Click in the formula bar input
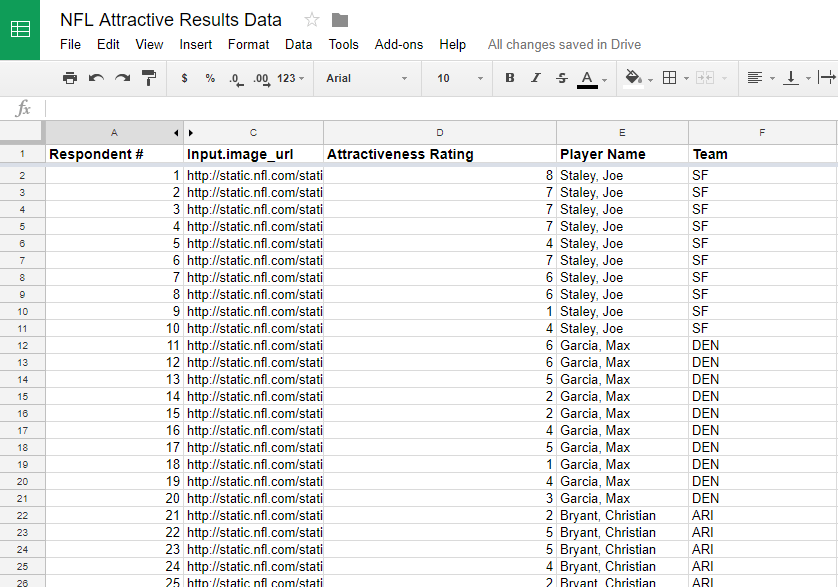Viewport: 838px width, 587px height. (441, 109)
